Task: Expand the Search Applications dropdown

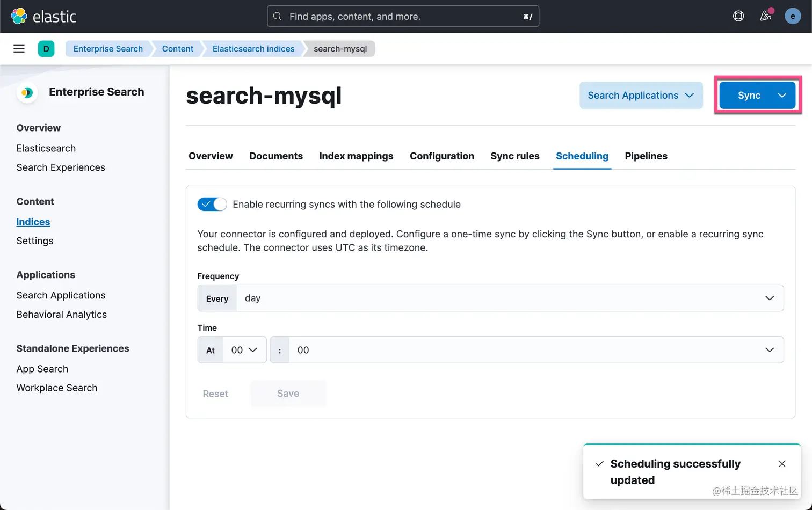Action: click(641, 96)
